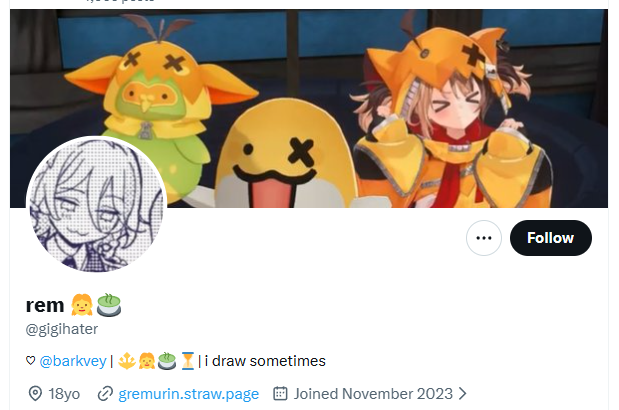Image resolution: width=619 pixels, height=410 pixels.
Task: Click the link chain icon
Action: (x=105, y=394)
